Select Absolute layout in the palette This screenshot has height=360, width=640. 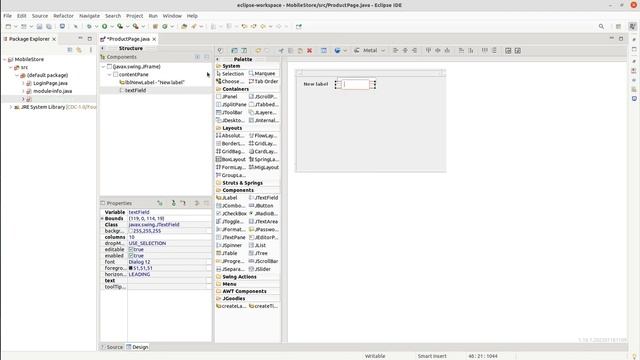[x=231, y=136]
